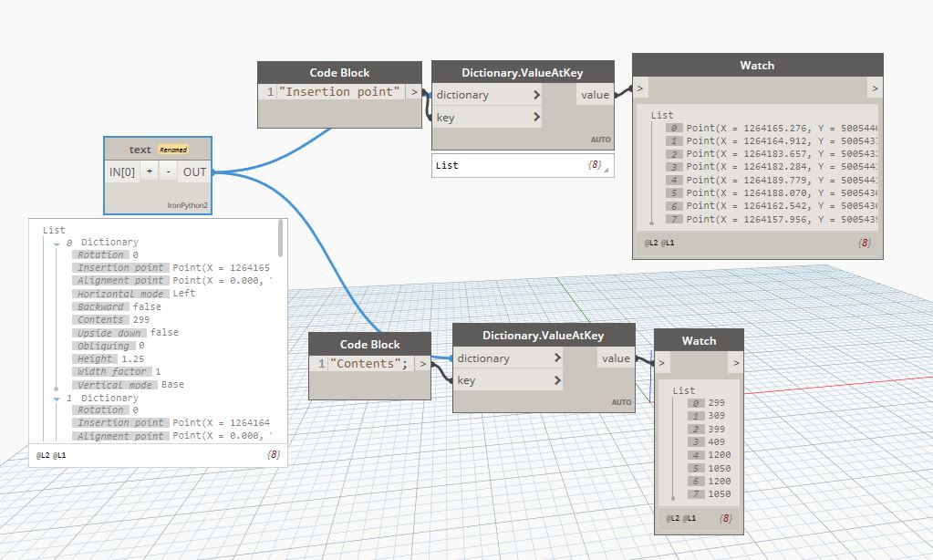The height and width of the screenshot is (560, 933).
Task: Click output port of "Insertion point" Code Block
Action: [414, 91]
